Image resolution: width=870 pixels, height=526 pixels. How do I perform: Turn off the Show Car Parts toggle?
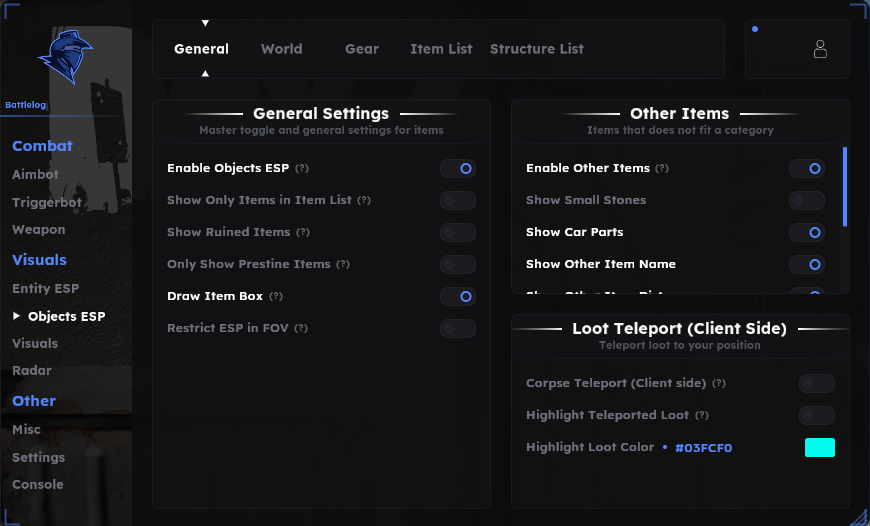click(807, 232)
